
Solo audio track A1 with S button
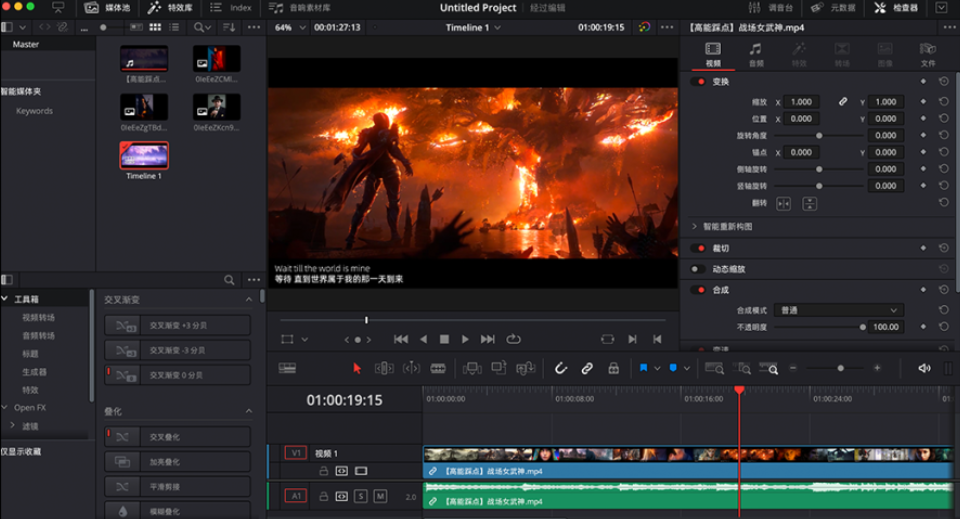(x=361, y=496)
